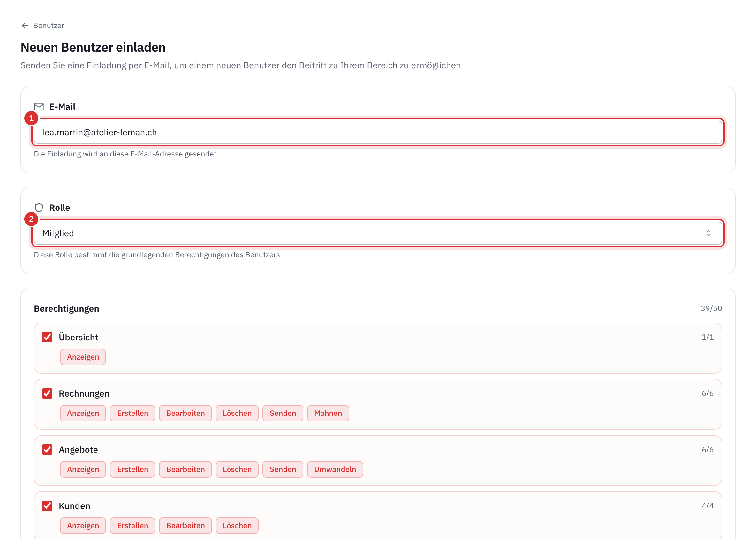Viewport: 756px width, 539px height.
Task: Toggle the Mahnen permission chip
Action: point(328,413)
